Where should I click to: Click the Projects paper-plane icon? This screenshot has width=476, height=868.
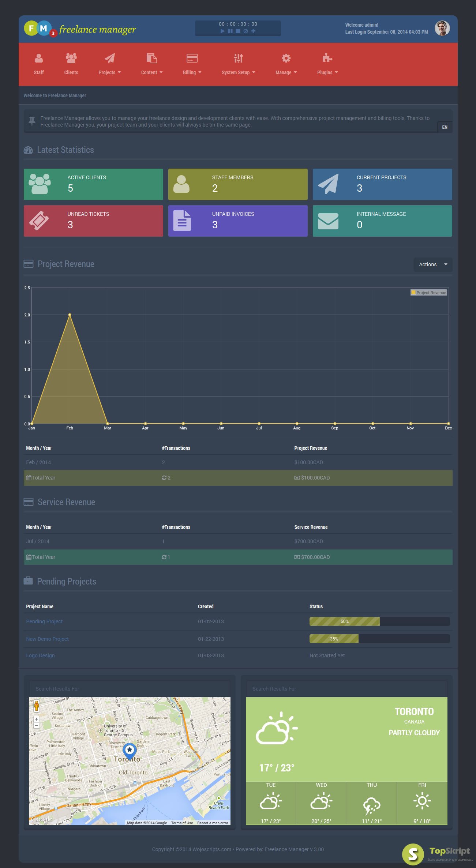[109, 58]
